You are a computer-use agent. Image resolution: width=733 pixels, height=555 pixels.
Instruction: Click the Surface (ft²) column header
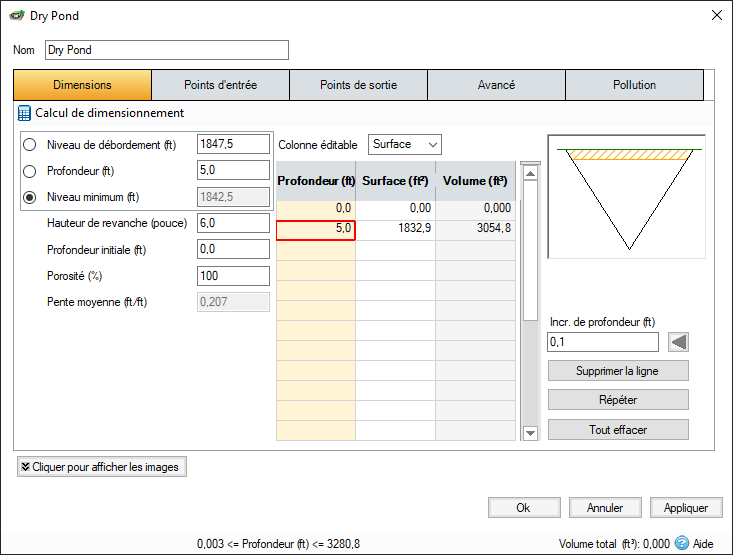pos(395,181)
